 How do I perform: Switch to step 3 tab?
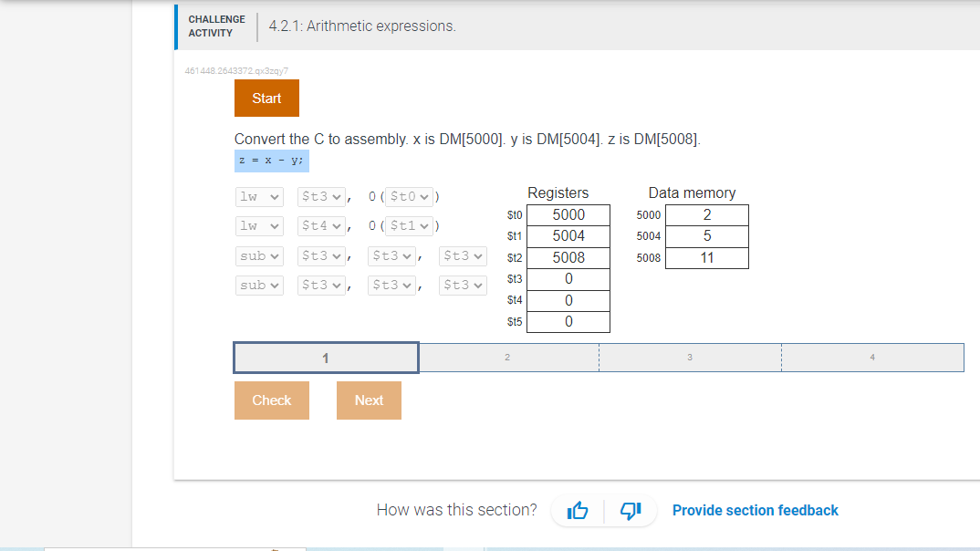(x=690, y=357)
